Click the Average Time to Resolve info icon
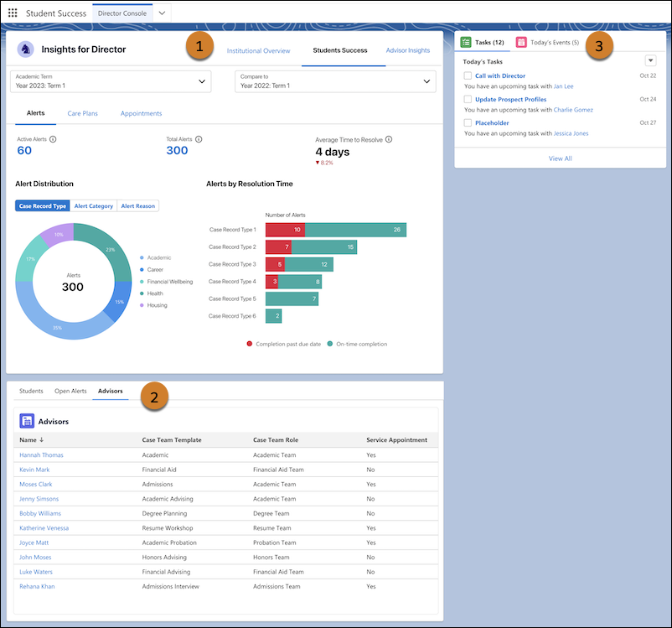The width and height of the screenshot is (672, 628). click(389, 140)
